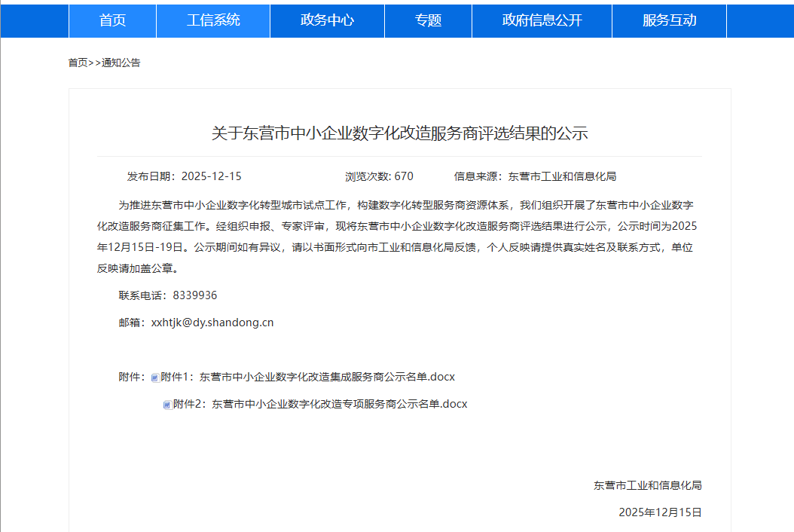Download 附件2 专项服务商公示名单.docx

320,404
